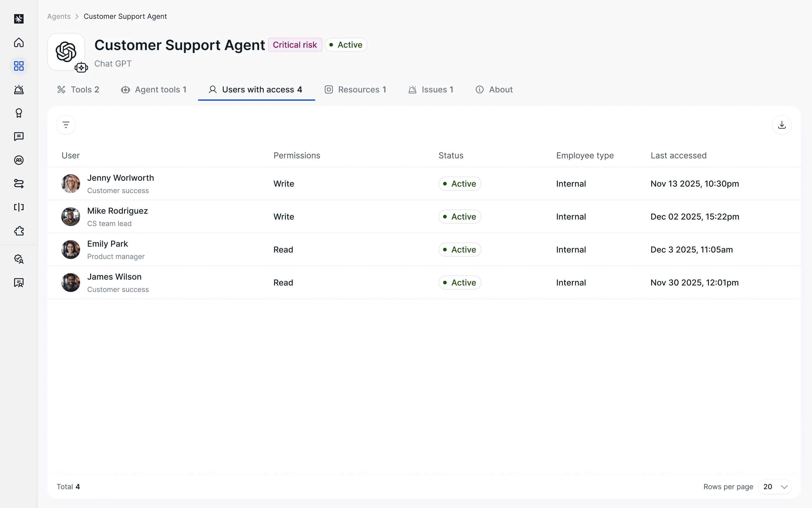Click the Agents breadcrumb link
The width and height of the screenshot is (812, 508).
click(x=59, y=16)
